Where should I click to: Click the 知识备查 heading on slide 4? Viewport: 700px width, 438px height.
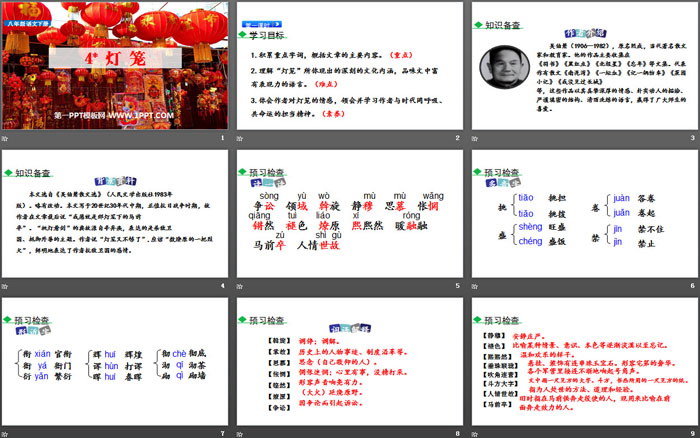tap(33, 173)
